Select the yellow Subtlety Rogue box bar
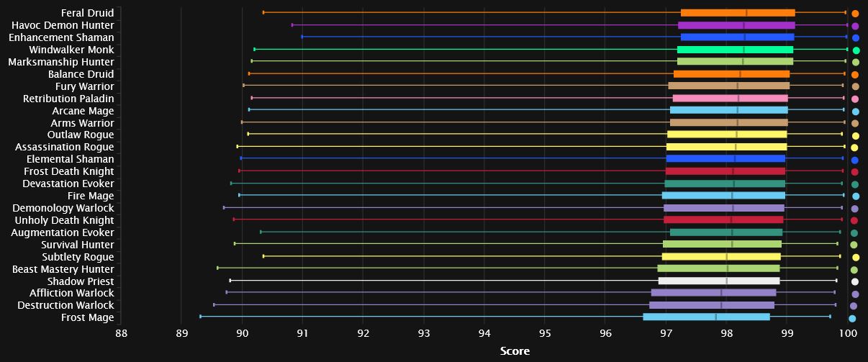 pyautogui.click(x=721, y=257)
